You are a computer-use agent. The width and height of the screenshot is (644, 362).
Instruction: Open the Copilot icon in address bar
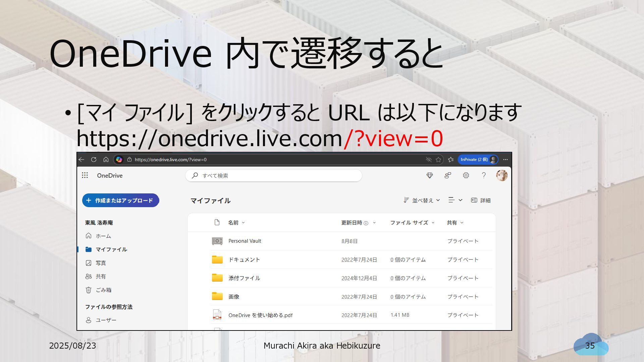point(119,160)
